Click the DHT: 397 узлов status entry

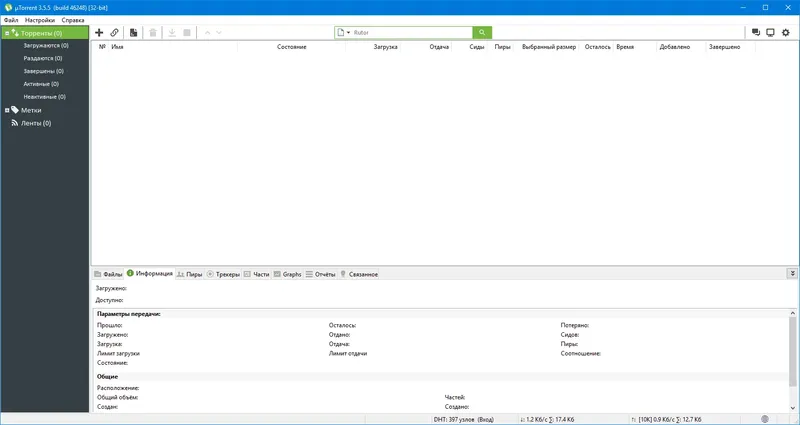[463, 419]
